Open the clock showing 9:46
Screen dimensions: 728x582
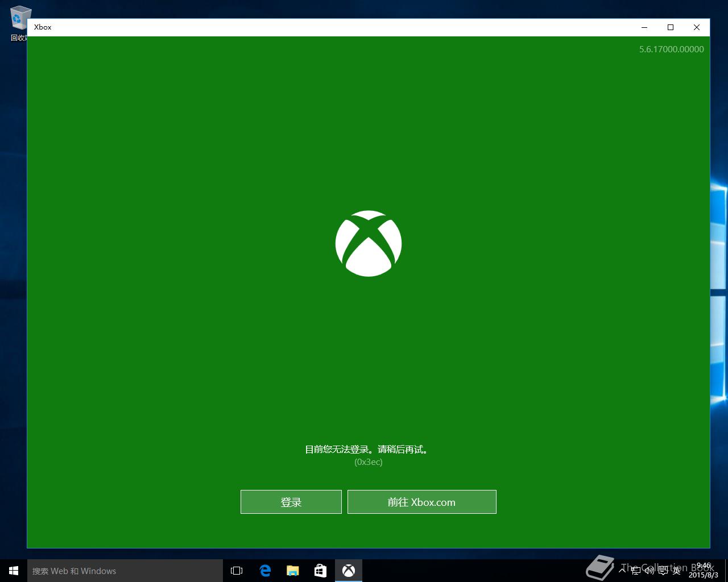[x=704, y=571]
